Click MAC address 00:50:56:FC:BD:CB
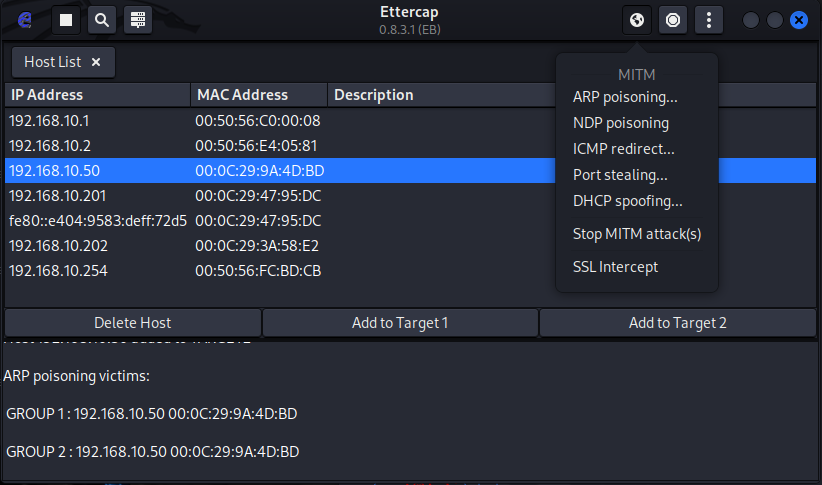 [x=258, y=271]
